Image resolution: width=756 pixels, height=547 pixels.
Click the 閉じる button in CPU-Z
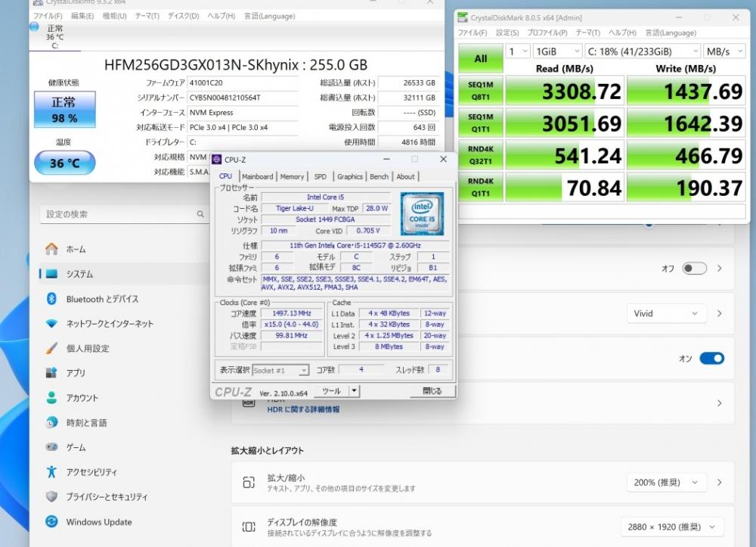point(432,390)
